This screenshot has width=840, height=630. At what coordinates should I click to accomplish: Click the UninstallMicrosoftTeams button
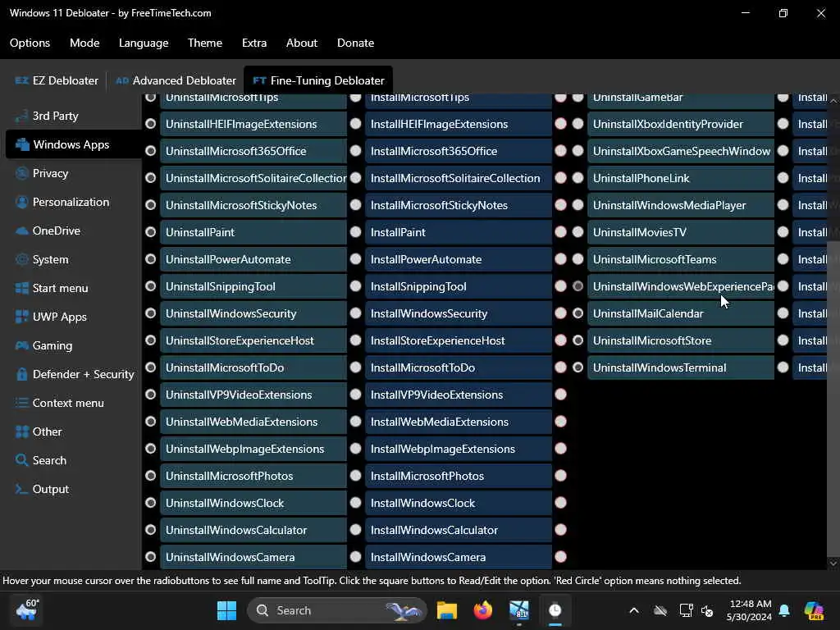tap(681, 259)
